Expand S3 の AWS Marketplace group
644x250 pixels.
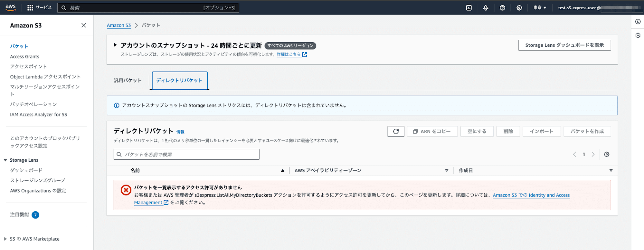click(x=5, y=239)
